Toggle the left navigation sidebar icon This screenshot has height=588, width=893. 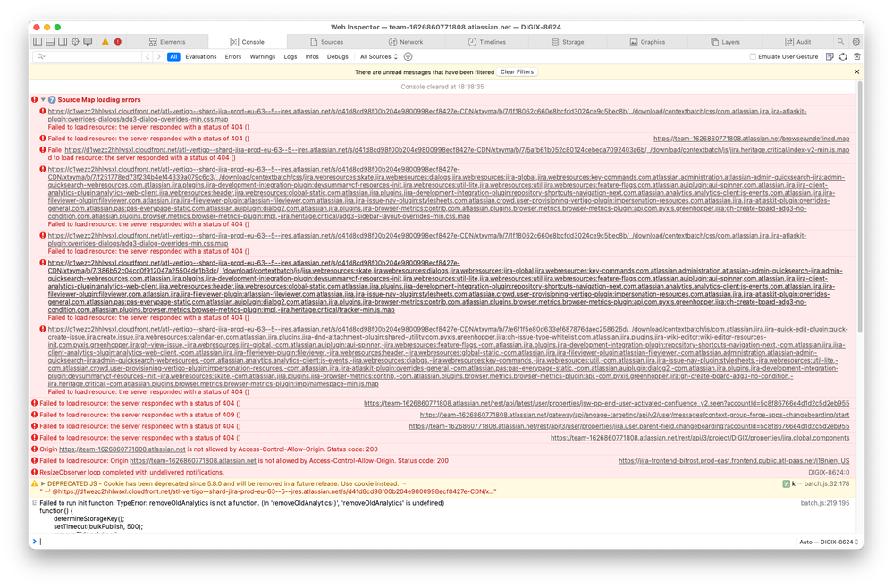pos(38,41)
